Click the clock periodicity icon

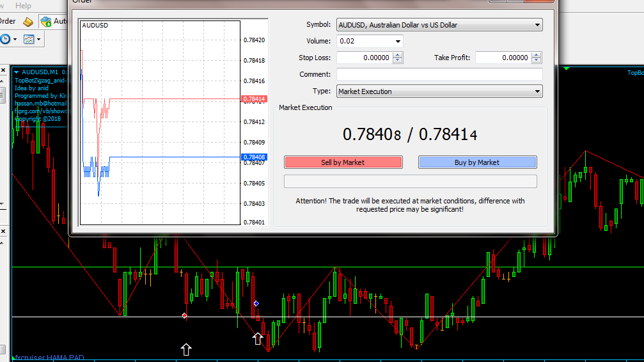click(6, 39)
